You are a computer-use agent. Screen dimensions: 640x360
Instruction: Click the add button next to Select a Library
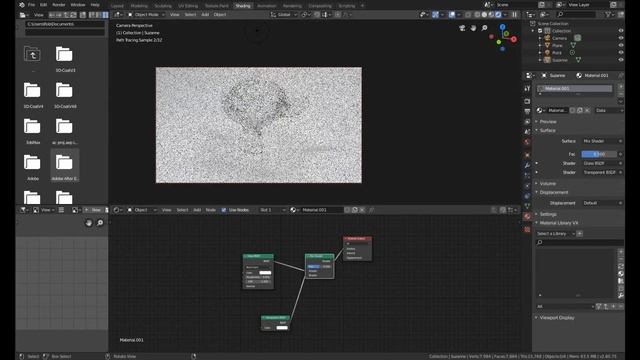pyautogui.click(x=580, y=233)
